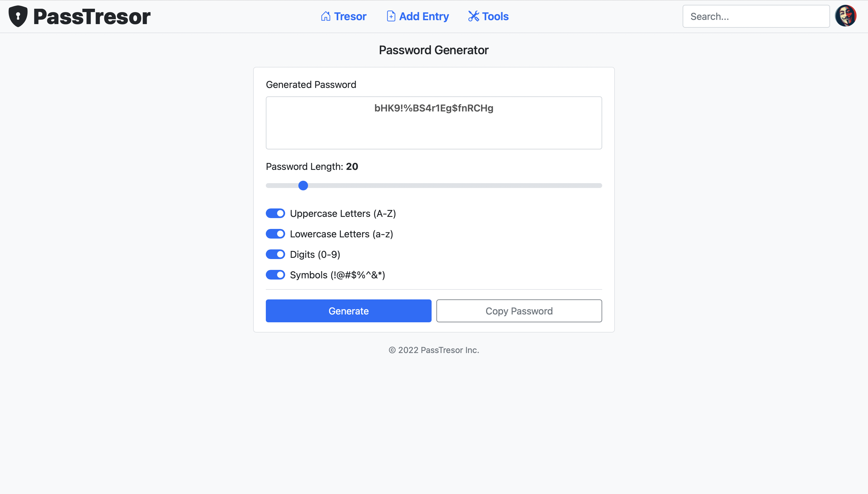The image size is (868, 494).
Task: Disable Lowercase Letters (a-z) toggle
Action: [x=275, y=233]
